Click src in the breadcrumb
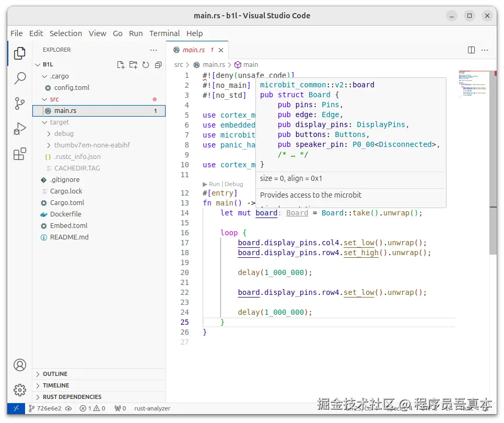The image size is (504, 423). pos(179,65)
